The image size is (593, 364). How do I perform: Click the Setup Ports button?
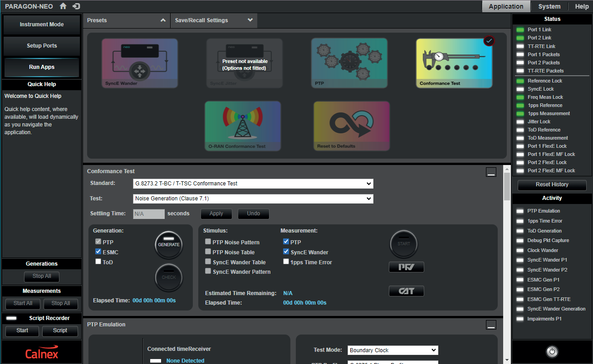pyautogui.click(x=42, y=46)
